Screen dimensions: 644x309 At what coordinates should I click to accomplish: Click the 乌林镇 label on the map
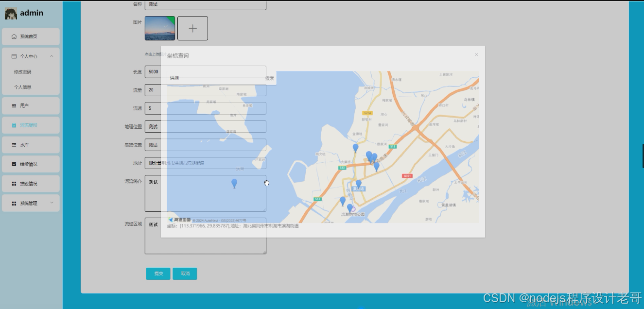469,99
